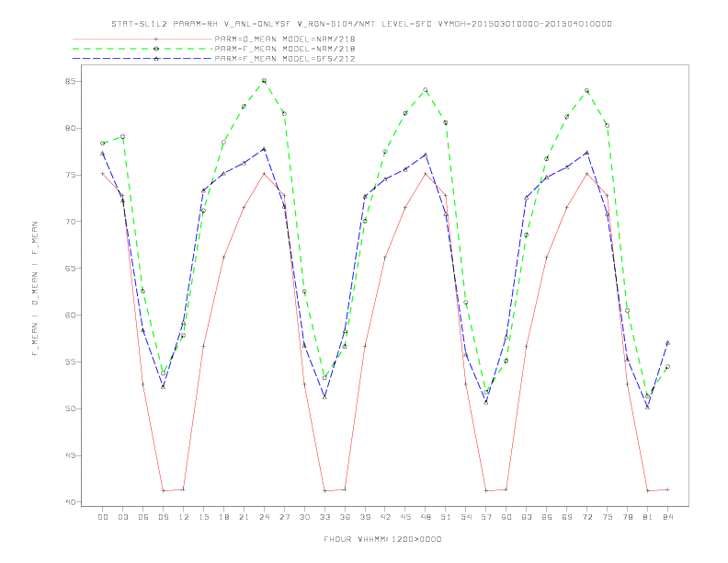The height and width of the screenshot is (563, 728).
Task: Click x-axis forecast hour label 51
Action: click(x=446, y=517)
